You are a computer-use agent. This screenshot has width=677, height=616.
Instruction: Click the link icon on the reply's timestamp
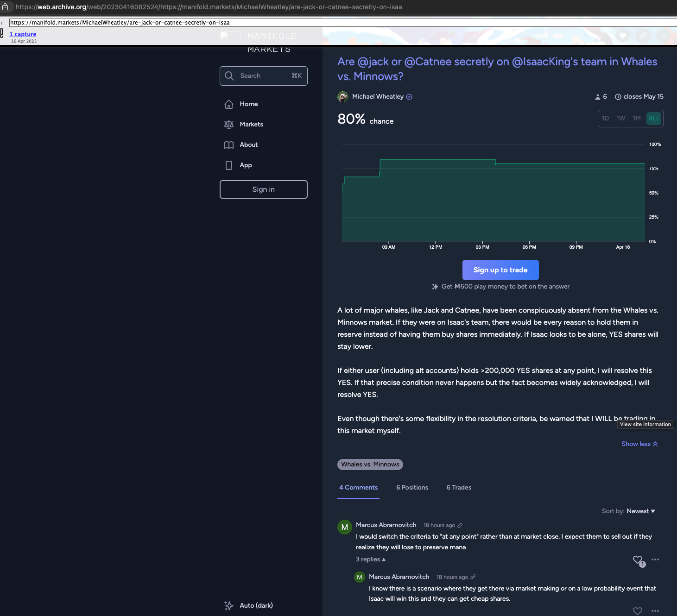(473, 577)
